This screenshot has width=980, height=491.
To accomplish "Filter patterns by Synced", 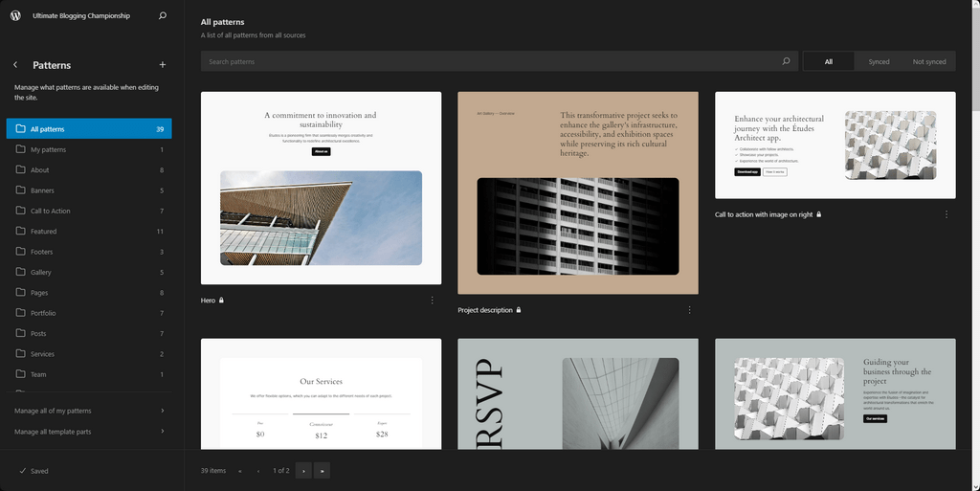I will 879,61.
